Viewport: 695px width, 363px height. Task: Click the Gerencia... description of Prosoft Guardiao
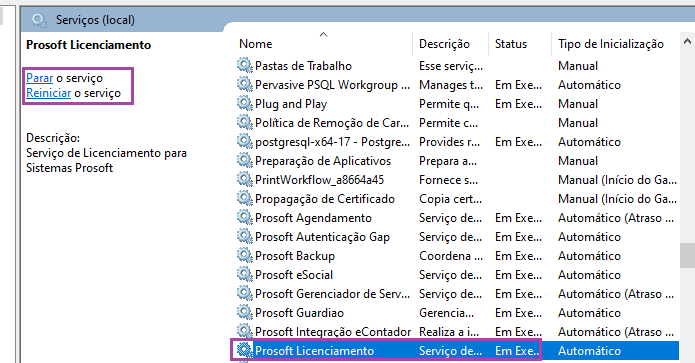click(446, 313)
